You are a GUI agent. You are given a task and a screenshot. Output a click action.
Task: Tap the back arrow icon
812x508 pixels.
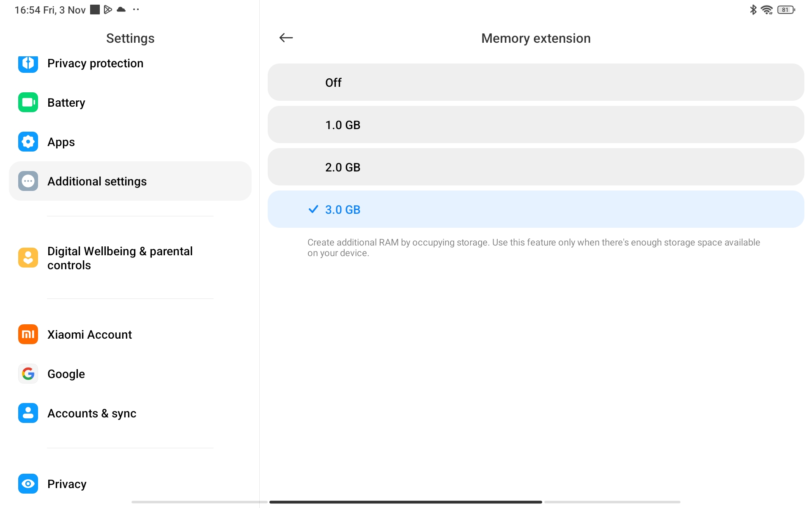(x=286, y=38)
